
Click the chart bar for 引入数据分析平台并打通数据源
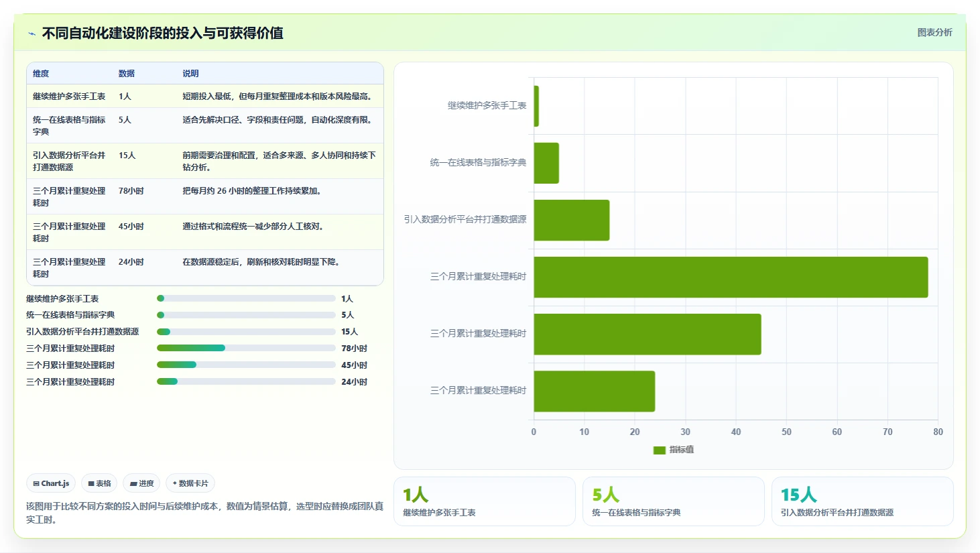coord(572,220)
